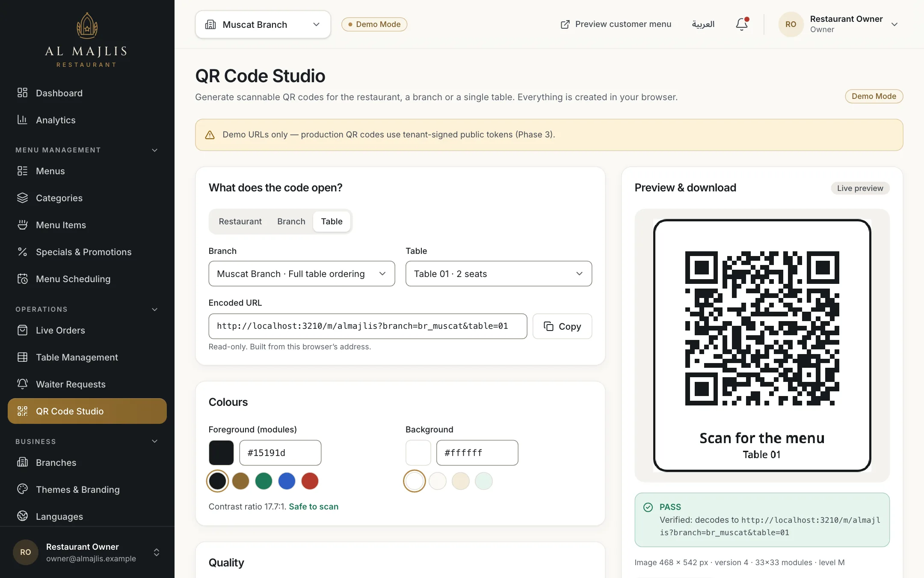View Live Orders

(87, 330)
